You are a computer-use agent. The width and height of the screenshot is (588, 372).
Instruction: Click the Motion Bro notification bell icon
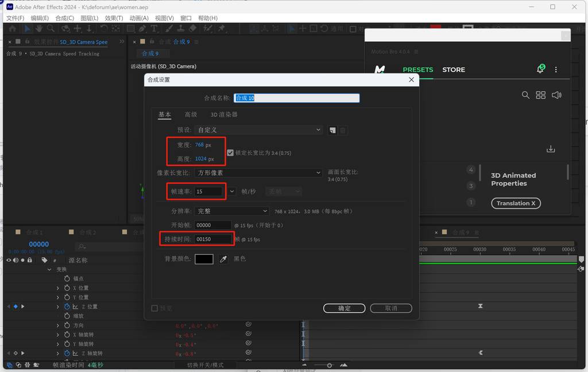(540, 69)
